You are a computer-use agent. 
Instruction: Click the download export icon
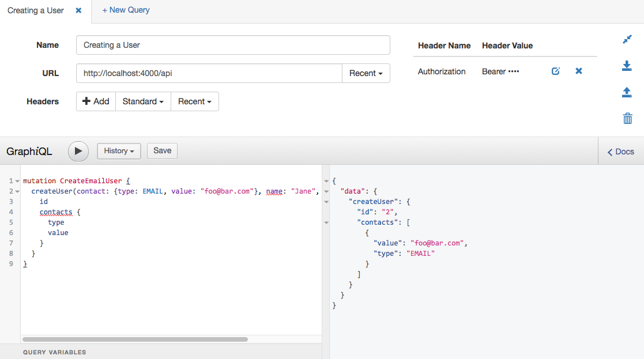627,66
